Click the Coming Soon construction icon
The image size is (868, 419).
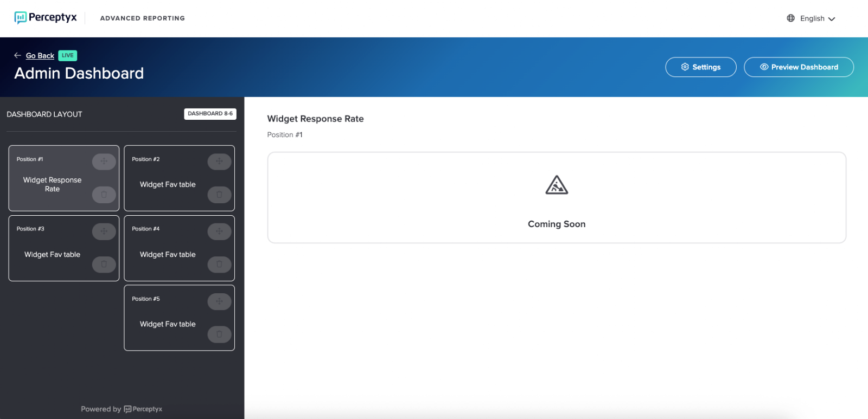pyautogui.click(x=557, y=185)
